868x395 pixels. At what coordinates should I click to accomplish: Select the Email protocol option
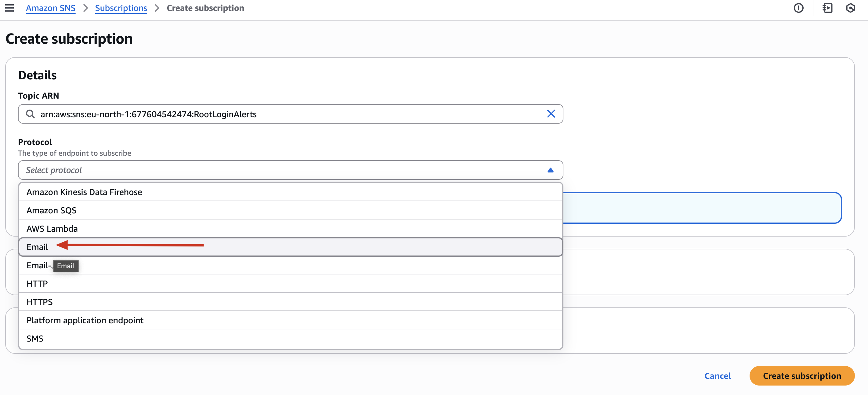pos(291,247)
